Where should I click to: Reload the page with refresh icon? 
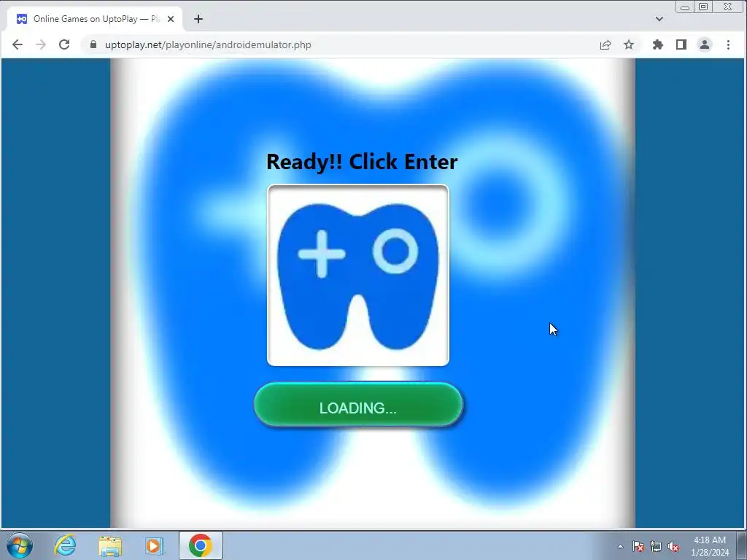(64, 44)
